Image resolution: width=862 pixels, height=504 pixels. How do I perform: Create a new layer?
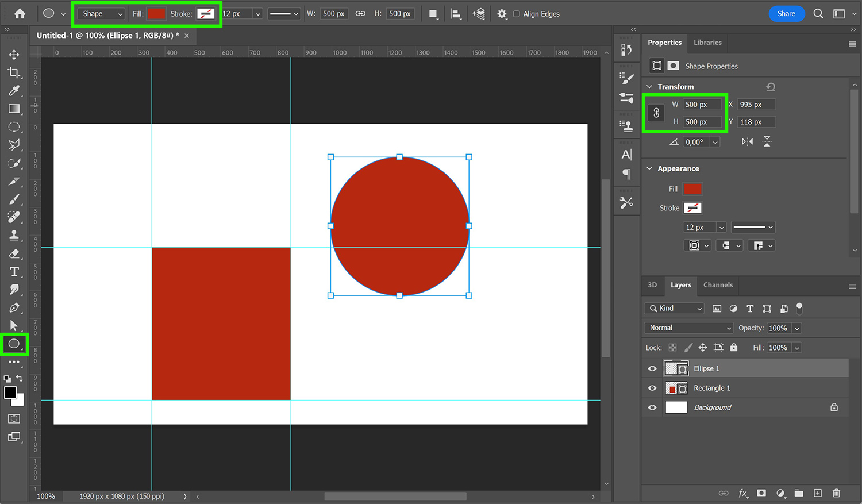(818, 493)
